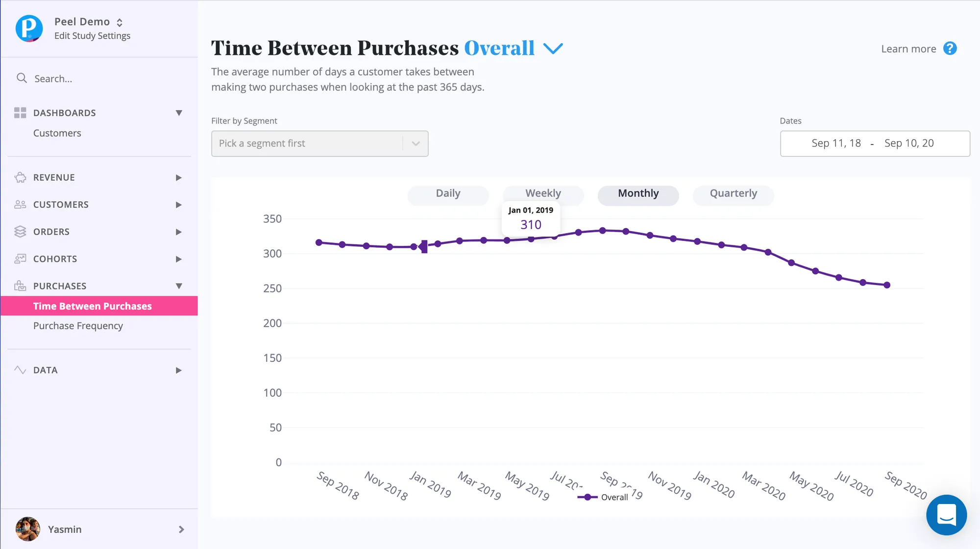Click the Peel logo icon
Image resolution: width=980 pixels, height=549 pixels.
29,28
